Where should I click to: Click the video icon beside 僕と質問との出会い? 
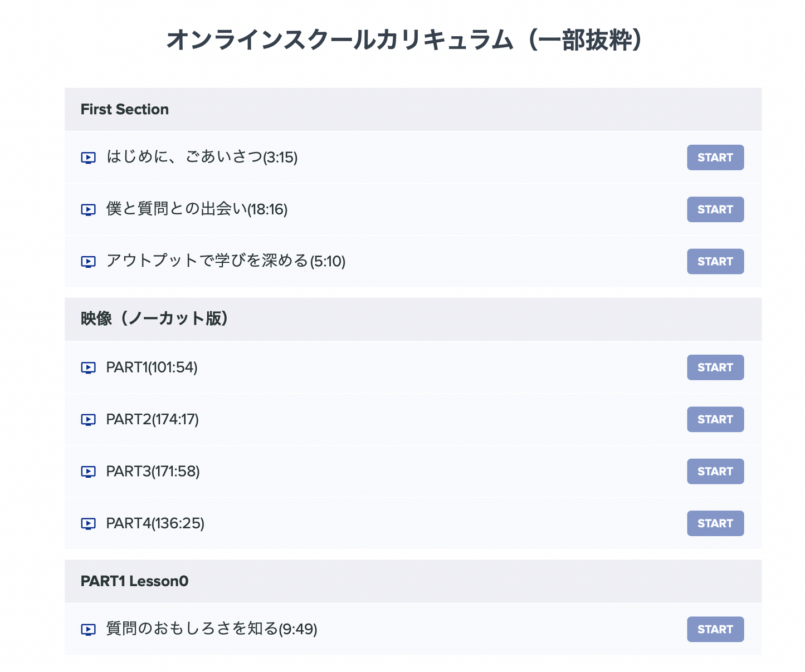[x=88, y=210]
